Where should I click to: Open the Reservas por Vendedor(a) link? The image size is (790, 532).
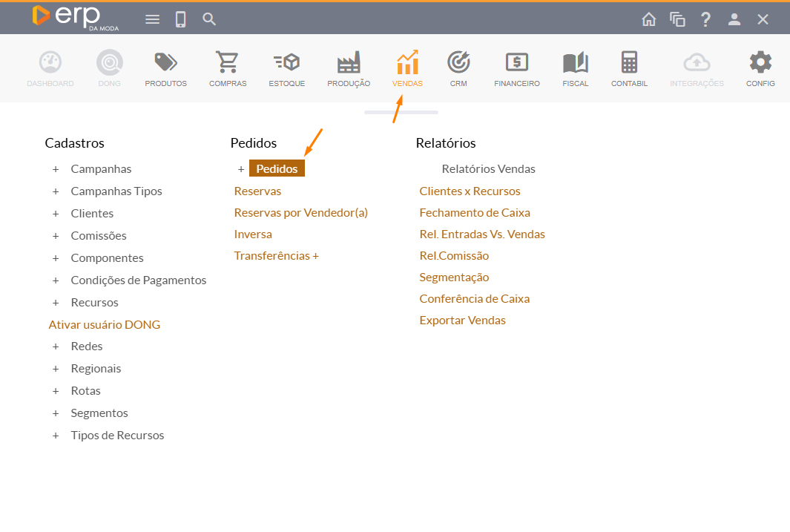[300, 212]
